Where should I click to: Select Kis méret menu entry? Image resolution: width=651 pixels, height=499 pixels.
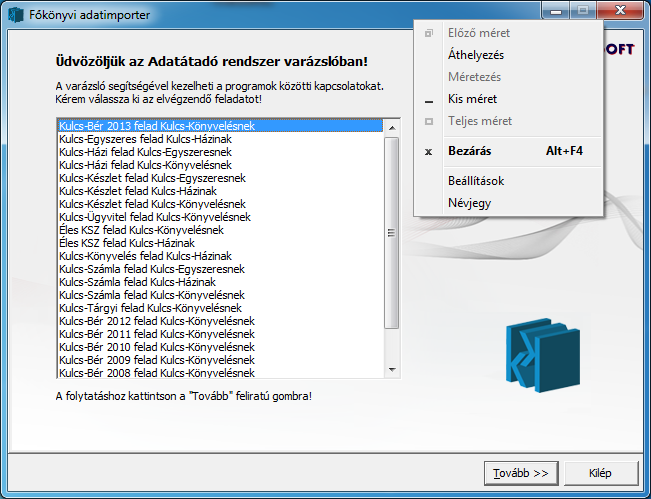click(x=508, y=99)
